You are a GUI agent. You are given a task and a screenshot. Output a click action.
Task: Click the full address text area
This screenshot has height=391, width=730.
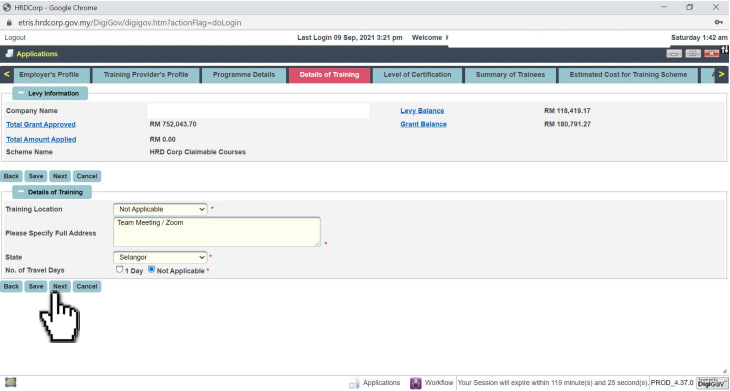pos(217,231)
